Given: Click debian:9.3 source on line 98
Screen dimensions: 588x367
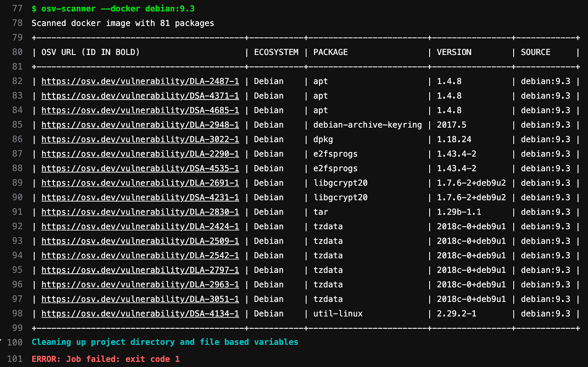Looking at the screenshot, I should pos(546,314).
